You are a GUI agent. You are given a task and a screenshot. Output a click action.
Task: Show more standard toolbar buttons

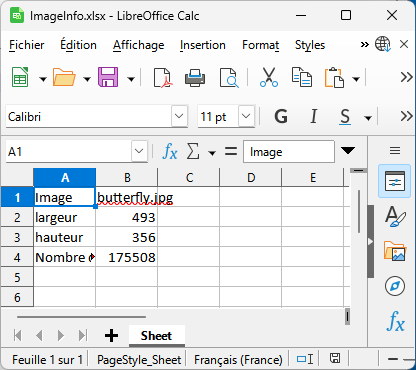pos(407,77)
